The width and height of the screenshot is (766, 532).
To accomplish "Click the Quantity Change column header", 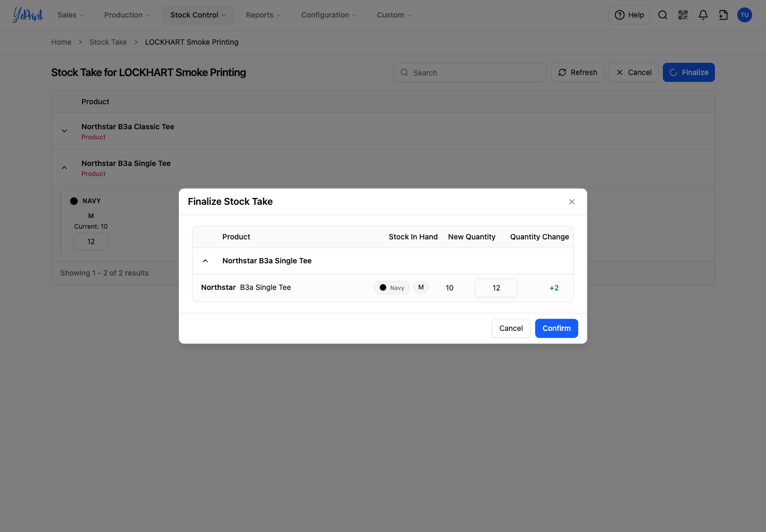I will [x=539, y=237].
